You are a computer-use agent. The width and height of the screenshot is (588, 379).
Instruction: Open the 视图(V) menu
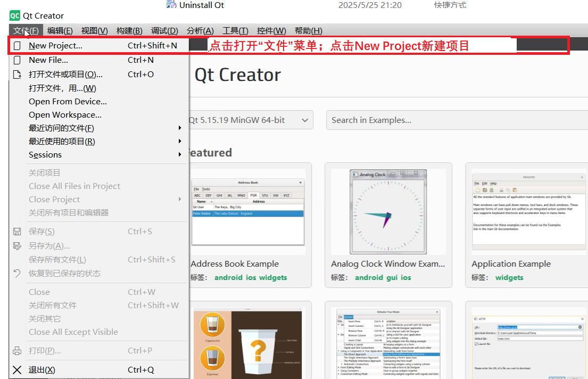tap(95, 31)
